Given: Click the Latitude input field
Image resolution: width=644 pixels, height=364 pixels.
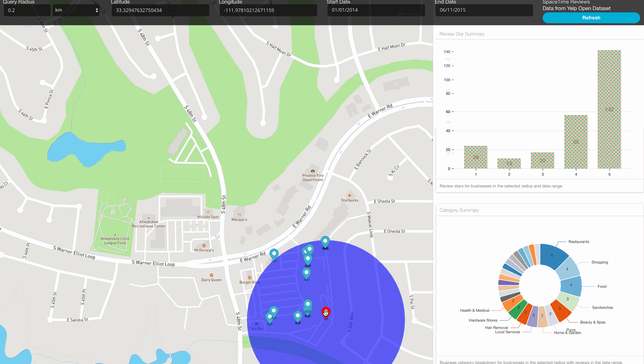Looking at the screenshot, I should click(x=160, y=10).
